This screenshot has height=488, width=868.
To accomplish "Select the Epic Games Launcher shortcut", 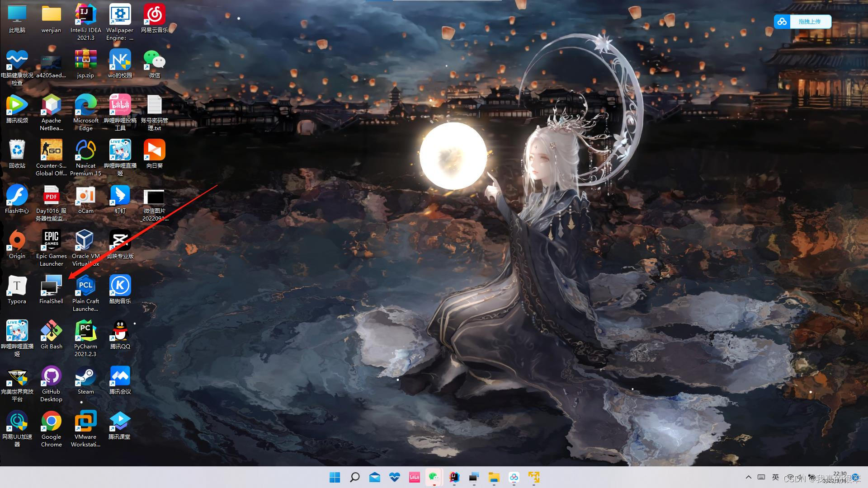I will [x=51, y=249].
